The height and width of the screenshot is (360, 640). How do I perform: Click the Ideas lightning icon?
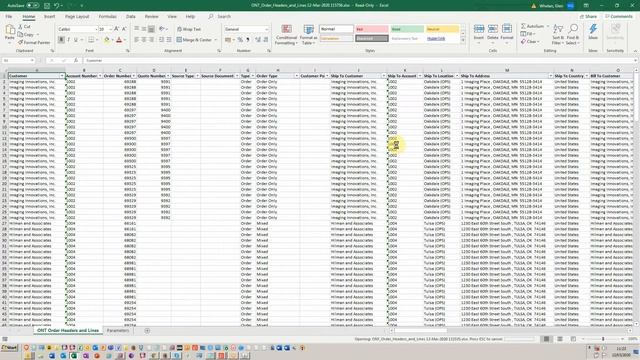[x=593, y=29]
